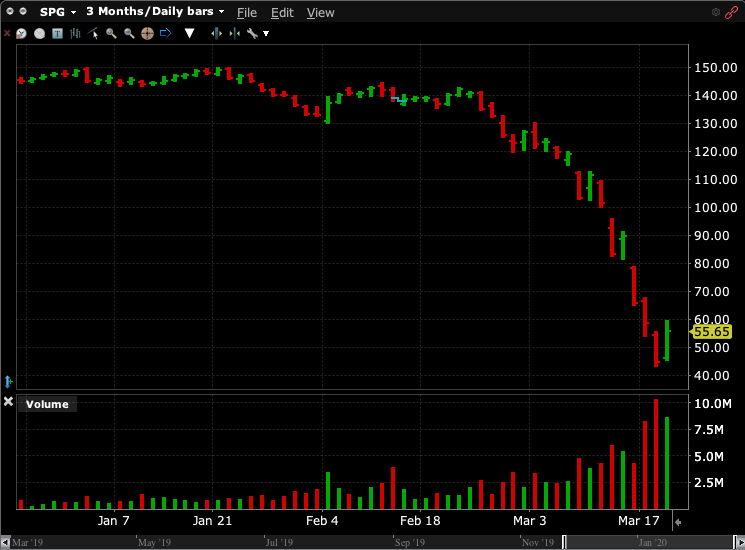
Task: Click the chart parameters pie-chart icon
Action: coord(21,33)
